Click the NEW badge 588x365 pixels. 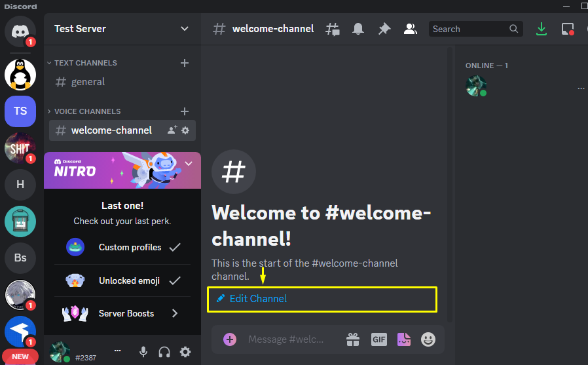[x=20, y=356]
